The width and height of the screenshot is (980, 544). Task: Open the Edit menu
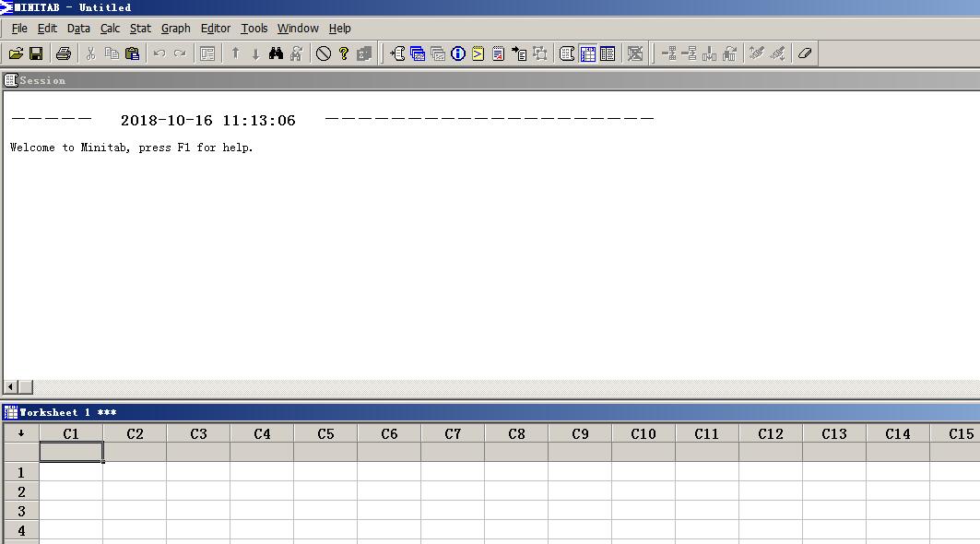(x=47, y=29)
